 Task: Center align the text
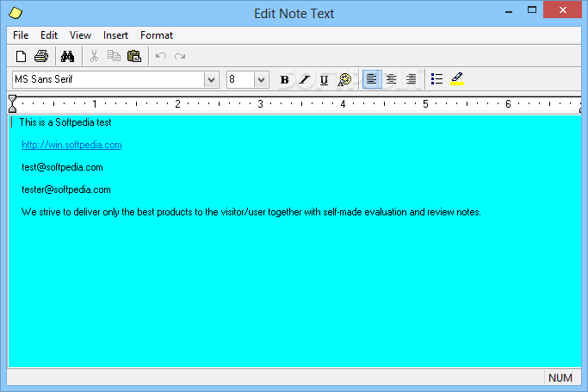pyautogui.click(x=391, y=79)
